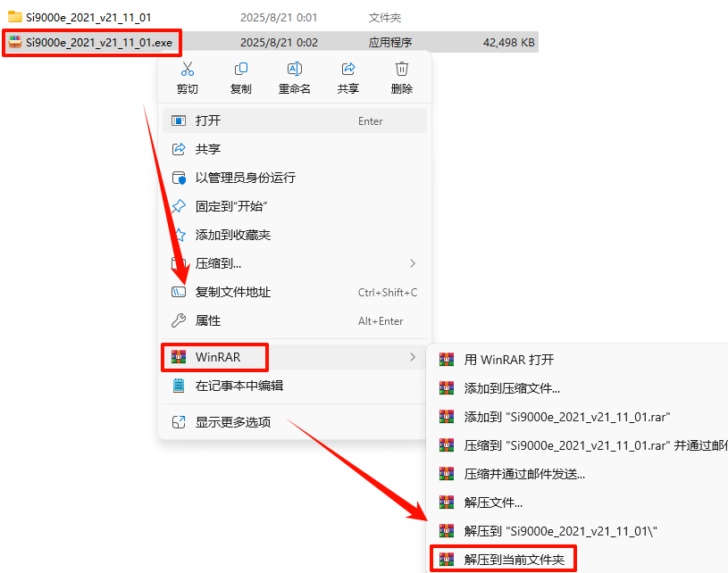Click the Copy icon in the context menu
728x573 pixels.
[241, 69]
